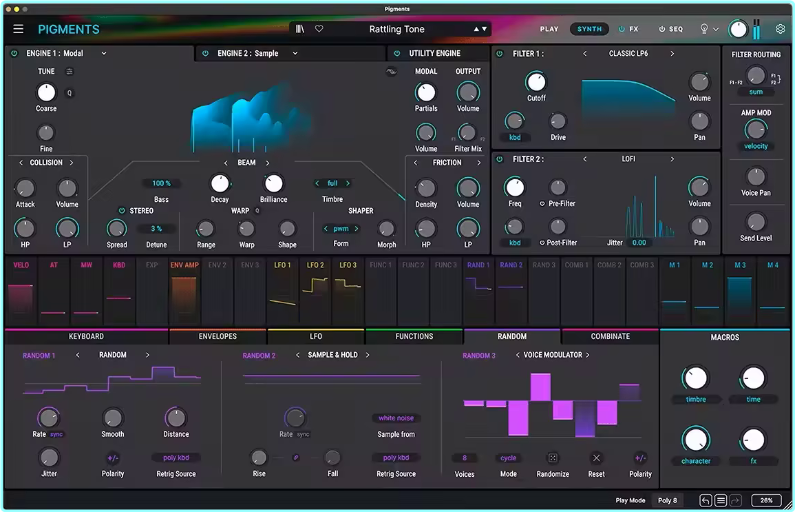Expand the lightbulb tips dropdown arrow
Viewport: 795px width, 512px height.
pyautogui.click(x=716, y=29)
